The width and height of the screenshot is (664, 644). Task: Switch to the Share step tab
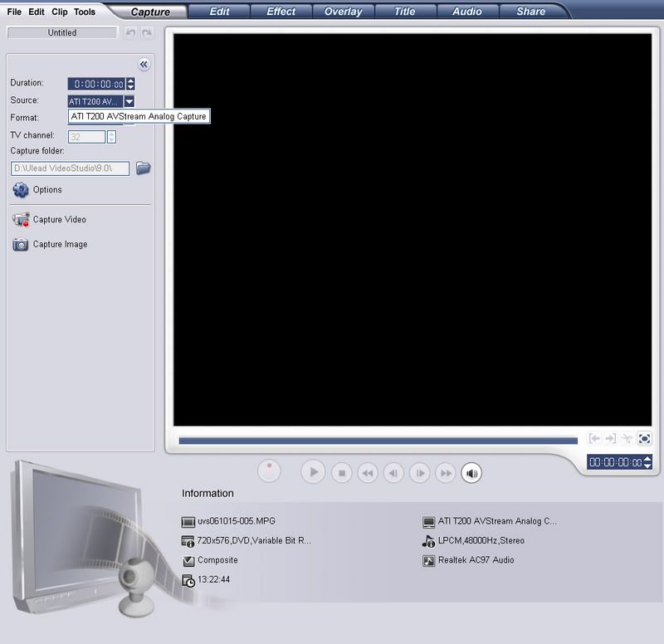pos(530,12)
